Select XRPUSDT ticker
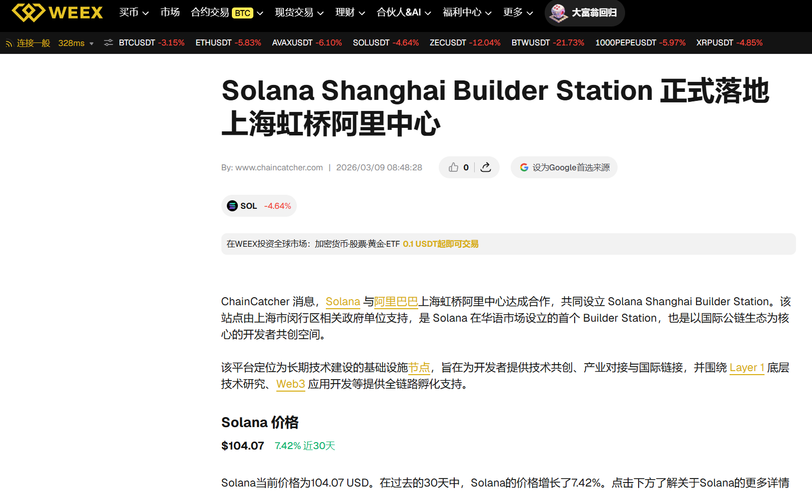Image resolution: width=812 pixels, height=504 pixels. [730, 43]
